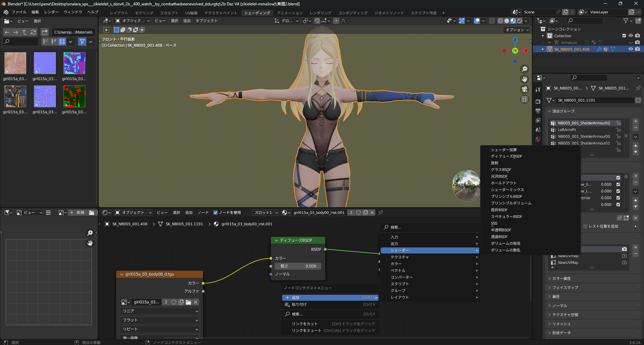Select wireframe viewport shading

point(500,21)
